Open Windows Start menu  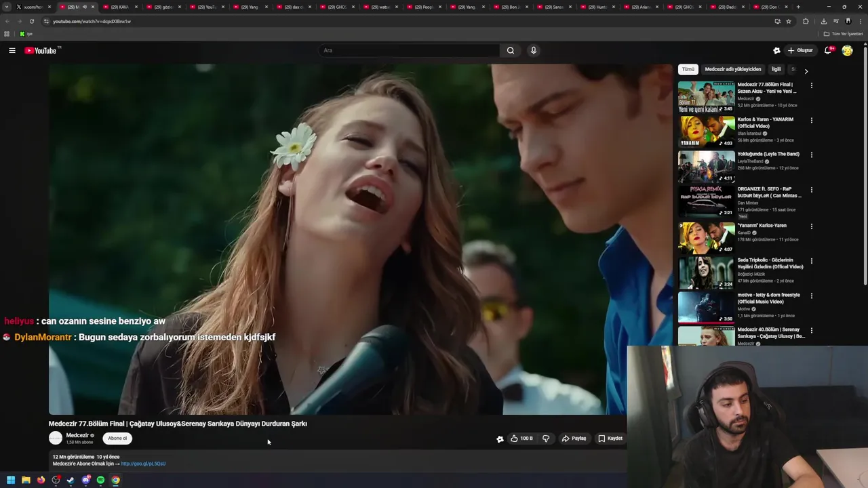tap(11, 480)
